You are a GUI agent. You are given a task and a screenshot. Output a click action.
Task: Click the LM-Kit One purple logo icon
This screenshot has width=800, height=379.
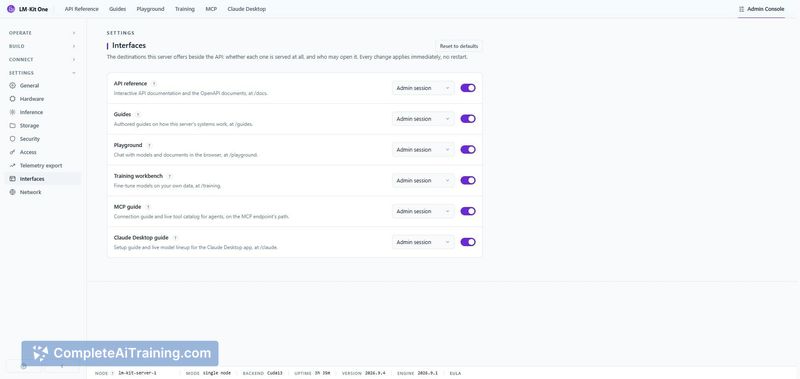11,9
